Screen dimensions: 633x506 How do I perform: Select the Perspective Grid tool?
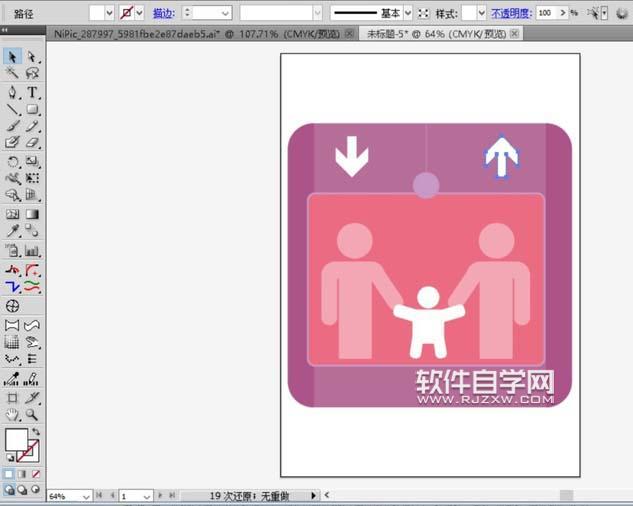pos(32,195)
